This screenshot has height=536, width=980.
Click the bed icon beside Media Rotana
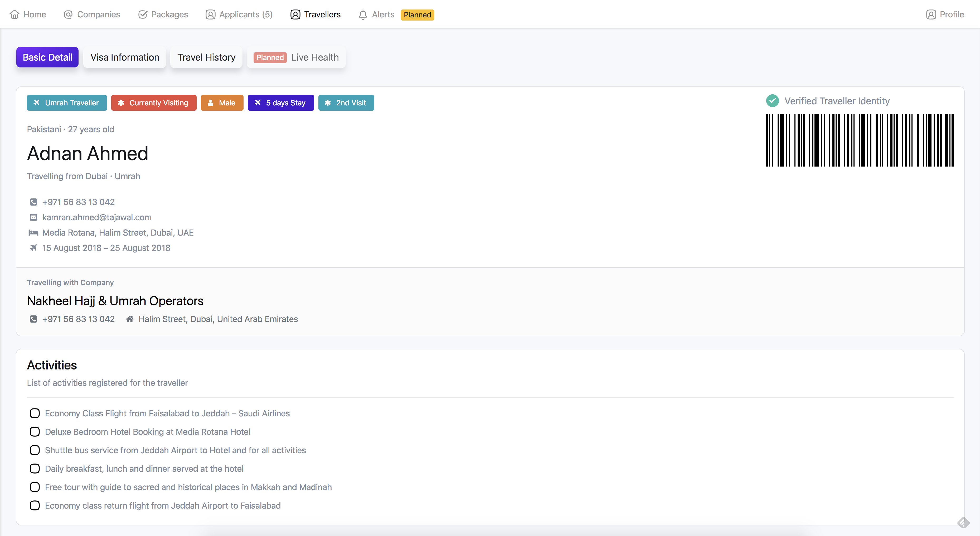33,232
